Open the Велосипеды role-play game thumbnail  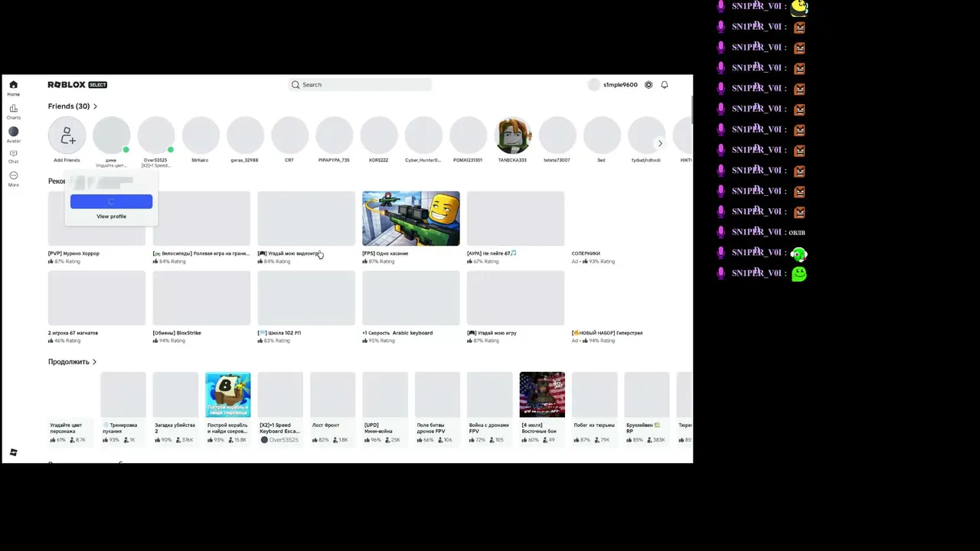[x=201, y=219]
